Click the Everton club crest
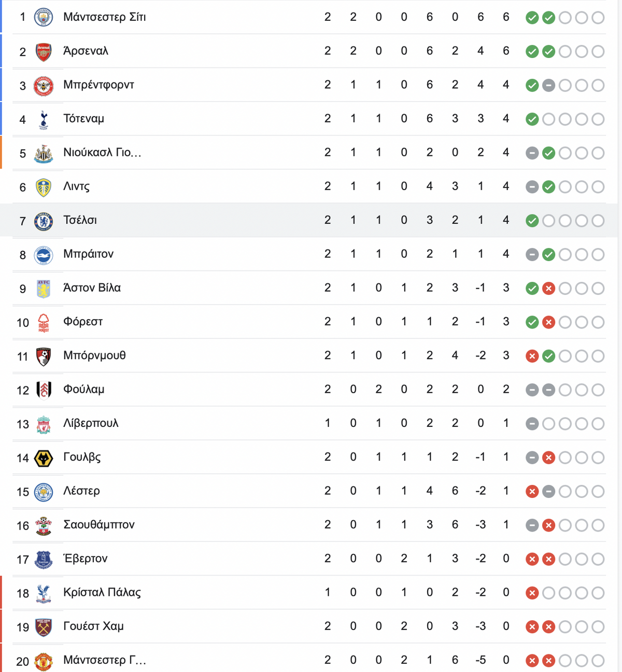This screenshot has height=672, width=622. point(44,560)
